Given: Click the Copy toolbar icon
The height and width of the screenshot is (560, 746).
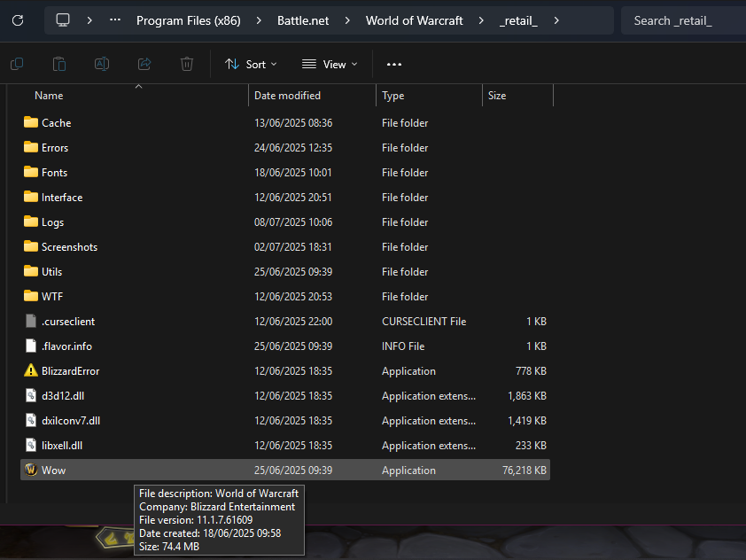Looking at the screenshot, I should point(17,64).
